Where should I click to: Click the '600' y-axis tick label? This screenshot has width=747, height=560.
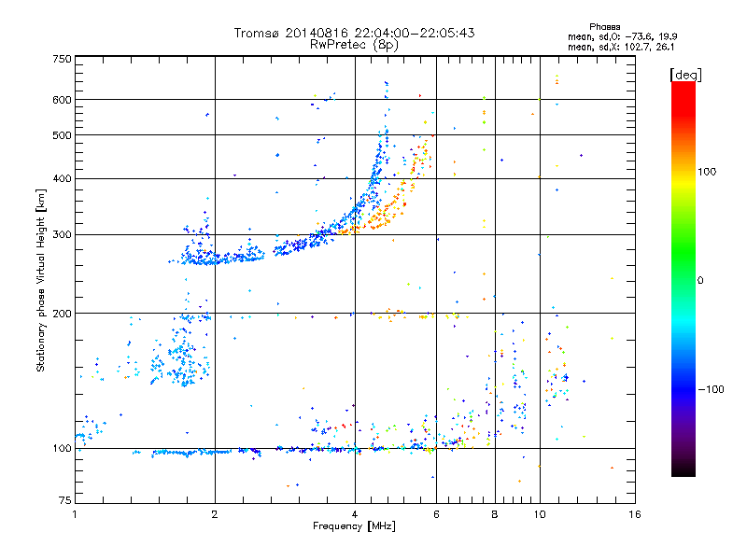pos(62,100)
